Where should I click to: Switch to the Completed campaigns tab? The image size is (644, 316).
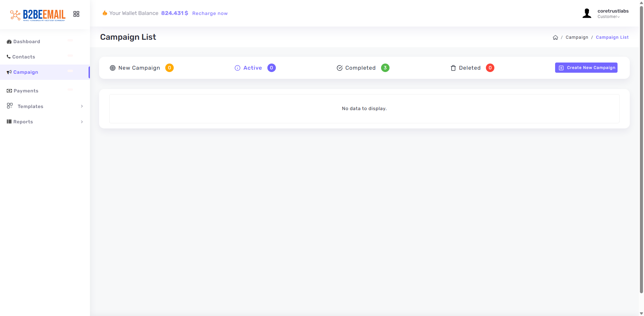coord(360,68)
